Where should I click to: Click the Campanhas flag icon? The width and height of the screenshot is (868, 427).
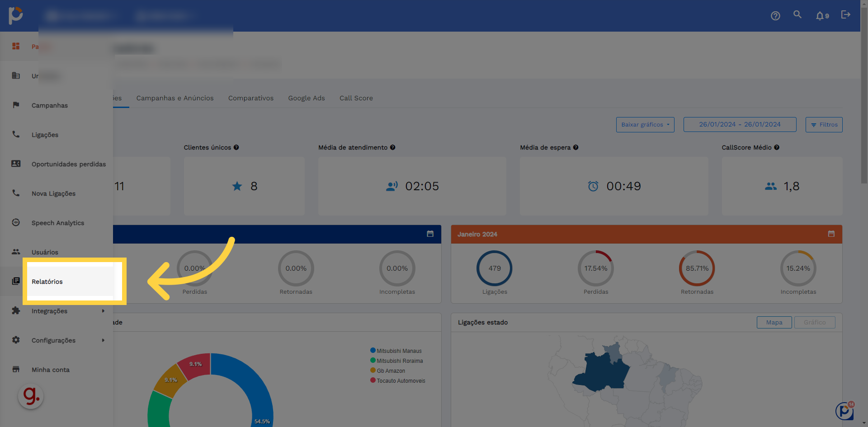pyautogui.click(x=16, y=105)
